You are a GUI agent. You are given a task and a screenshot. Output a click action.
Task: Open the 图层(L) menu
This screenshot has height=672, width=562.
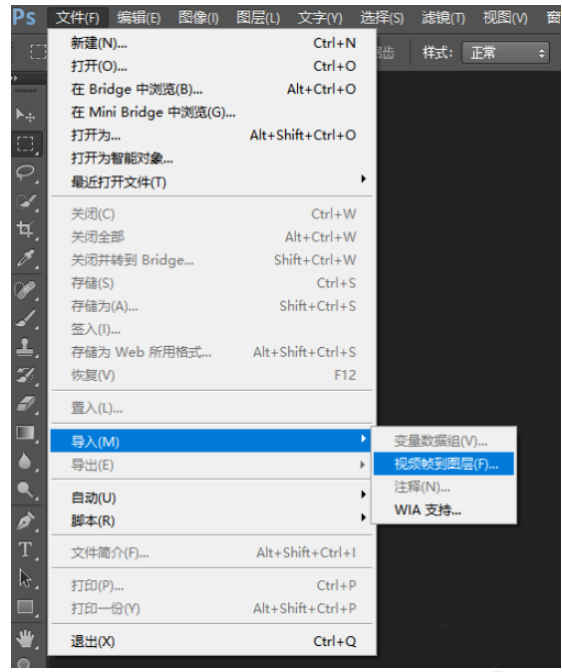(x=258, y=18)
